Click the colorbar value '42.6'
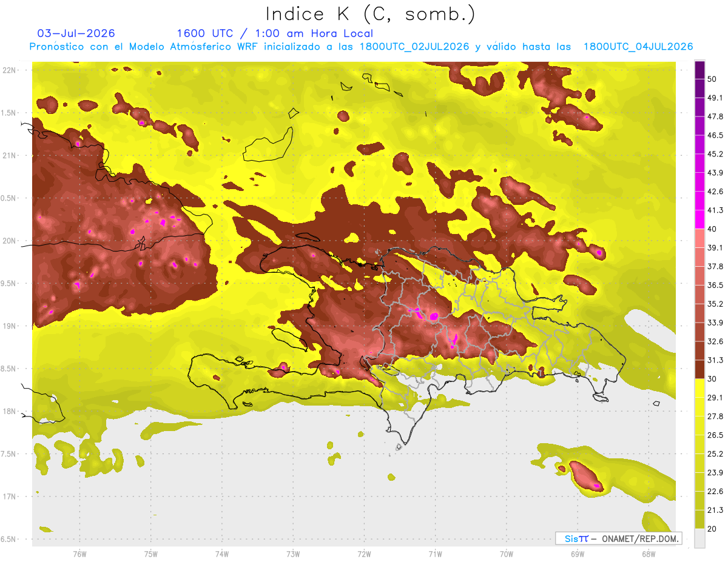 click(x=715, y=192)
